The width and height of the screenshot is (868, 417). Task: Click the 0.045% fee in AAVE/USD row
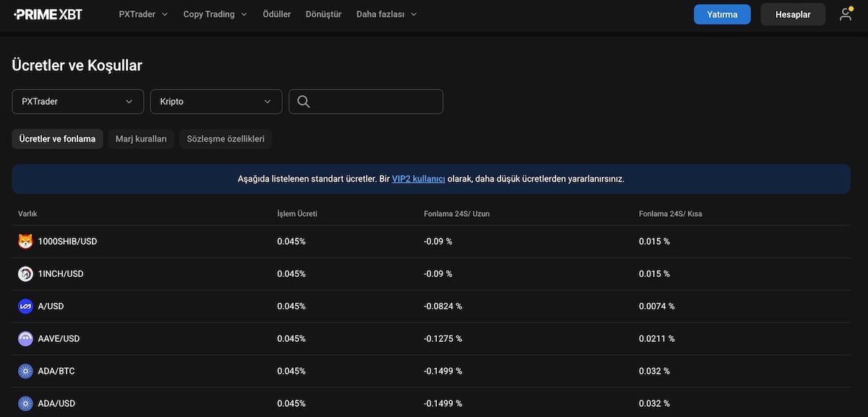pos(292,339)
